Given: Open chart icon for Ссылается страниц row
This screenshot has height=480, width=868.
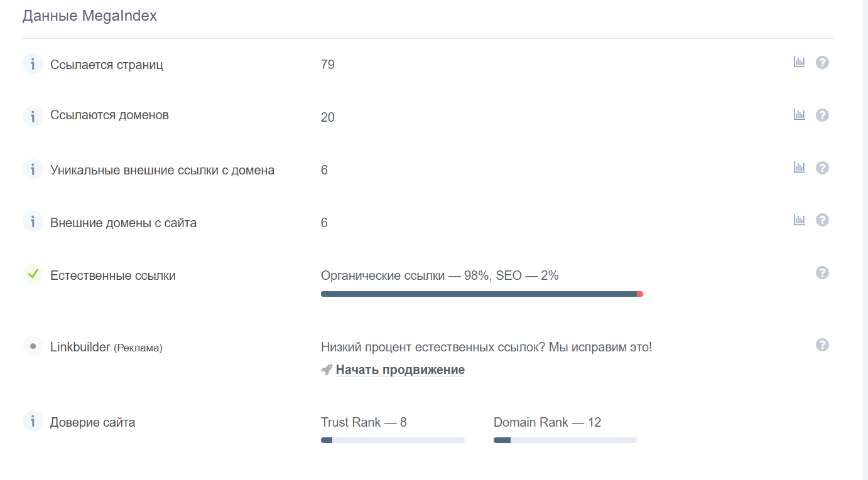Looking at the screenshot, I should [x=799, y=62].
